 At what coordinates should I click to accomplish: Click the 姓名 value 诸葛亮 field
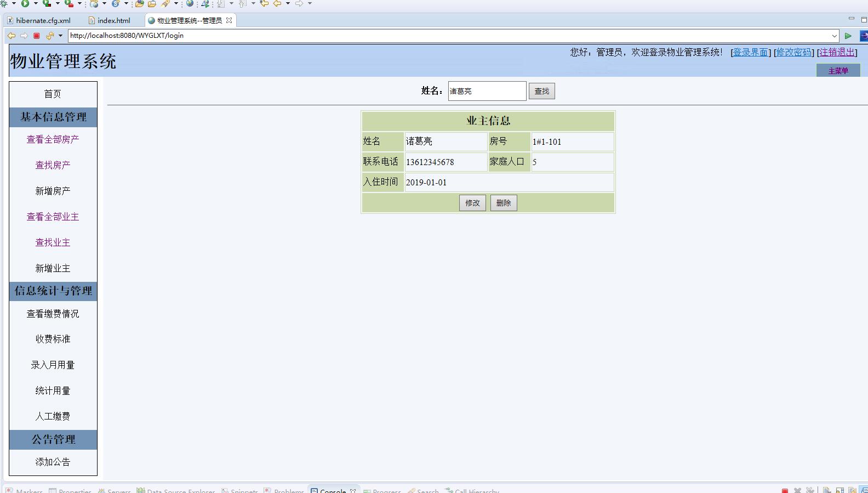(446, 141)
